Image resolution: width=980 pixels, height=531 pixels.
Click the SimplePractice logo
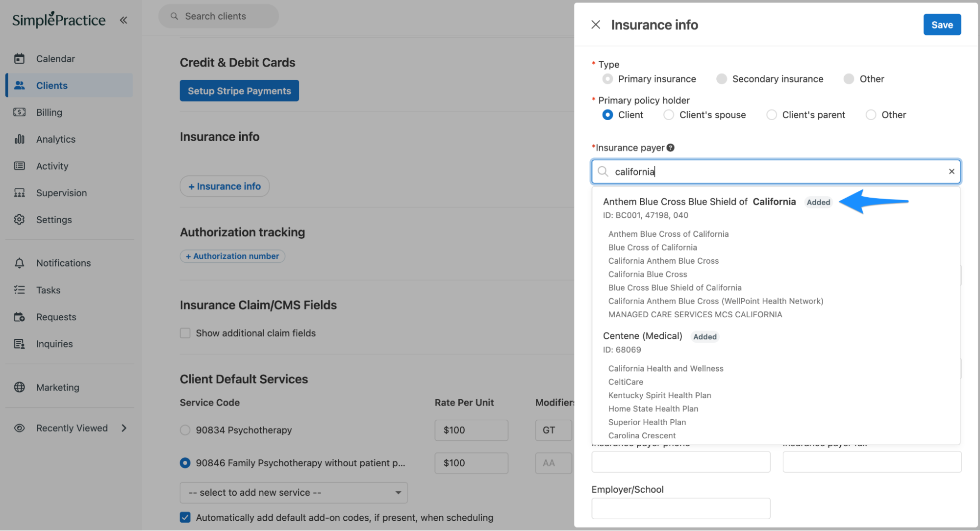click(58, 20)
